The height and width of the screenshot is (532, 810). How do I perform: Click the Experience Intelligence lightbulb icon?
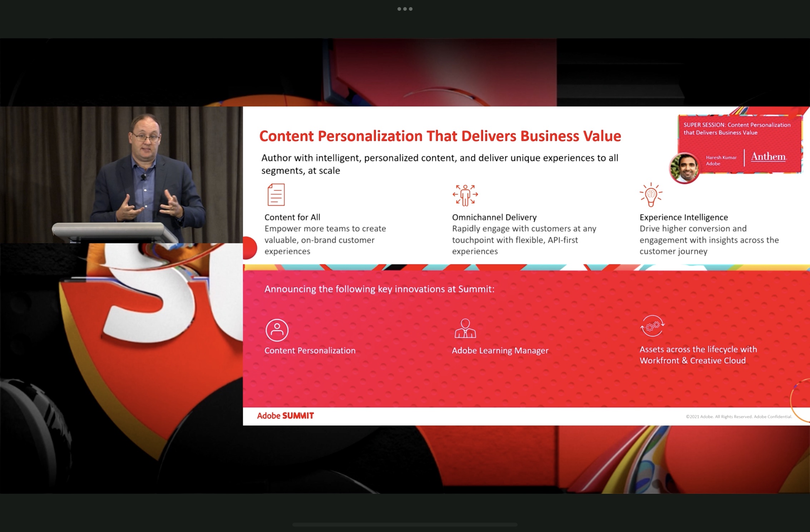click(x=651, y=195)
